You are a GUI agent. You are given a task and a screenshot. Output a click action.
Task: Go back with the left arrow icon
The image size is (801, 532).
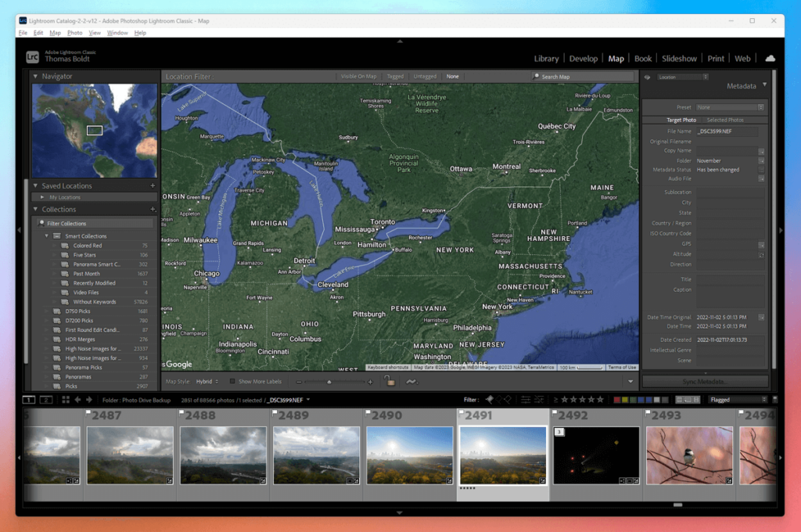[x=77, y=400]
